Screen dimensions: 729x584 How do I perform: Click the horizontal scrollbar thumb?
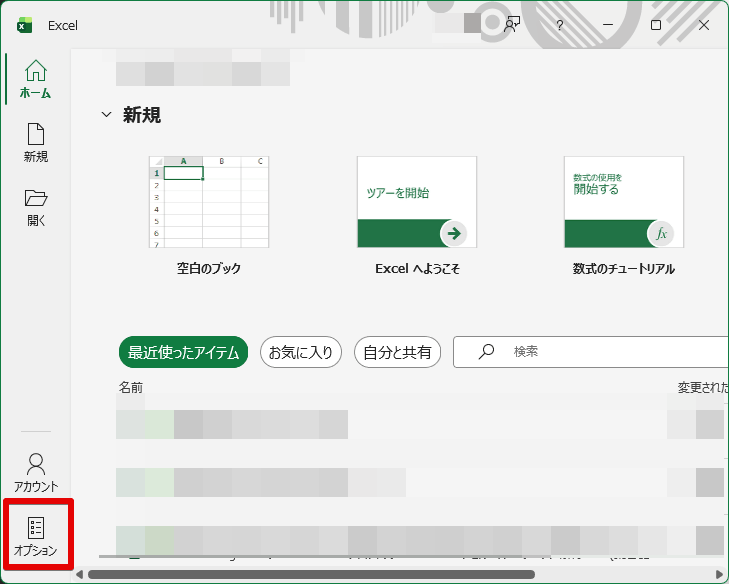[x=311, y=575]
